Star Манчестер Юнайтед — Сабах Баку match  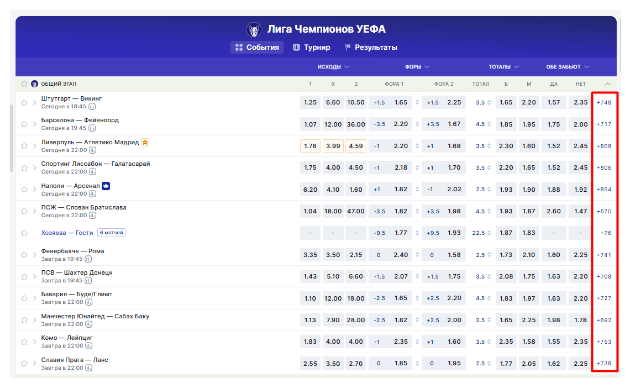pyautogui.click(x=24, y=320)
